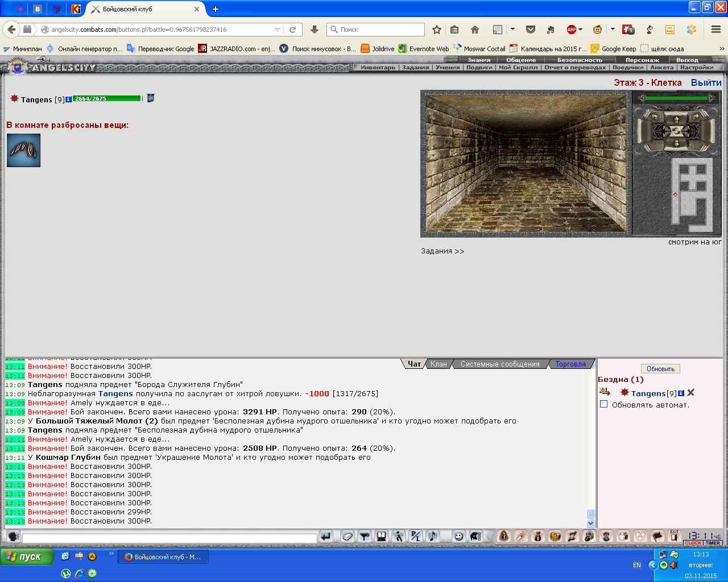Viewport: 728px width, 582px height.
Task: Click the chat scrollbar down arrow
Action: click(590, 523)
